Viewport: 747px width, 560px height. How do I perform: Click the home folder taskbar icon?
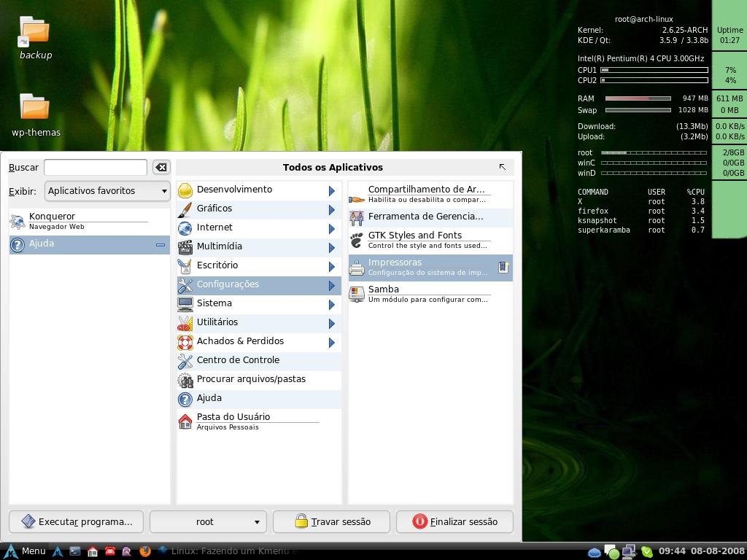coord(93,551)
